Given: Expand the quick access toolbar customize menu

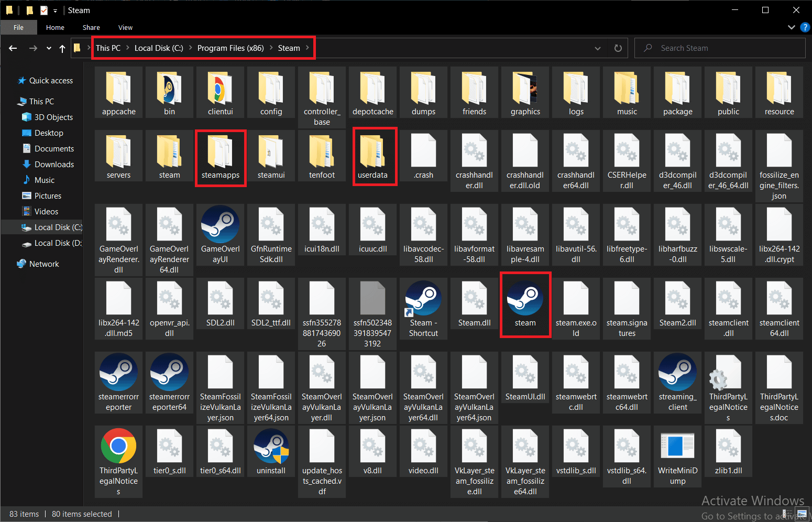Looking at the screenshot, I should (x=55, y=10).
